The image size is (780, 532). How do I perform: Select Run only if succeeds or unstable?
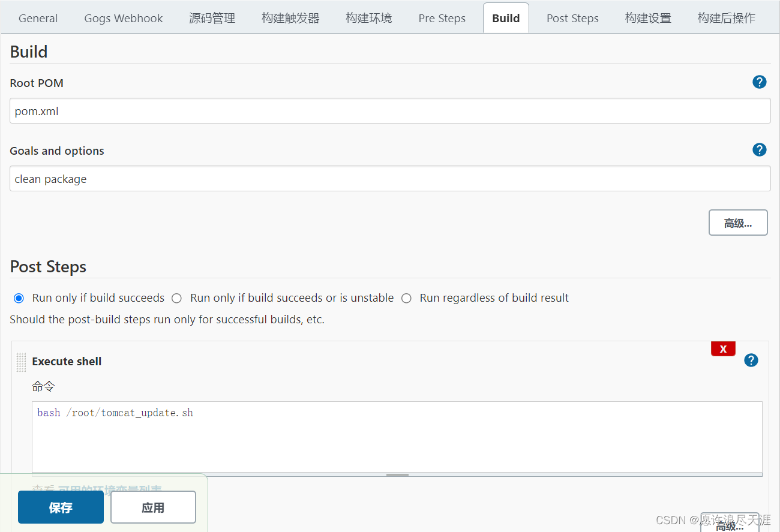pos(176,298)
